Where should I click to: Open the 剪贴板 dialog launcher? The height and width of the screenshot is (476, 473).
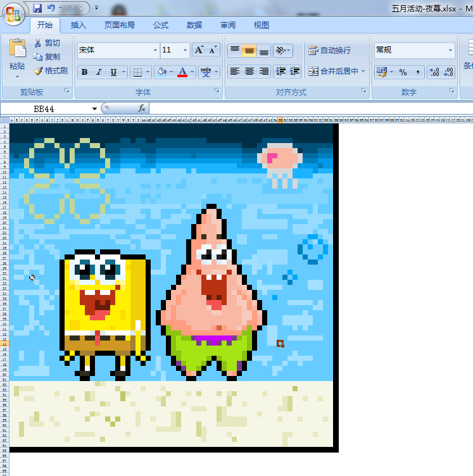(x=67, y=91)
